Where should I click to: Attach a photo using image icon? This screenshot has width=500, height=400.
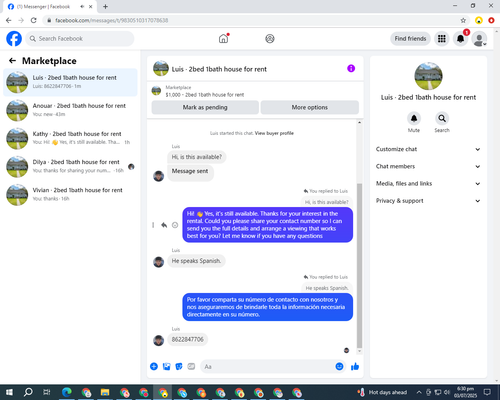click(166, 366)
